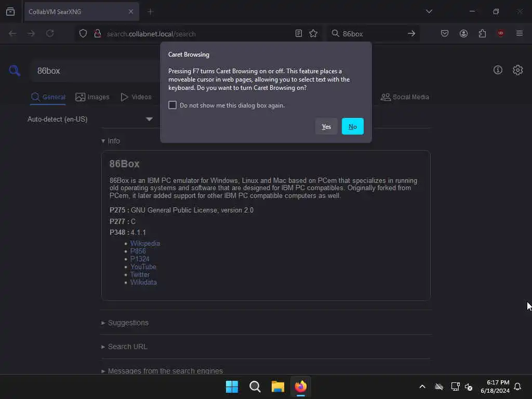Switch to the Social Media tab
Screen dimensions: 532x399
coord(405,97)
